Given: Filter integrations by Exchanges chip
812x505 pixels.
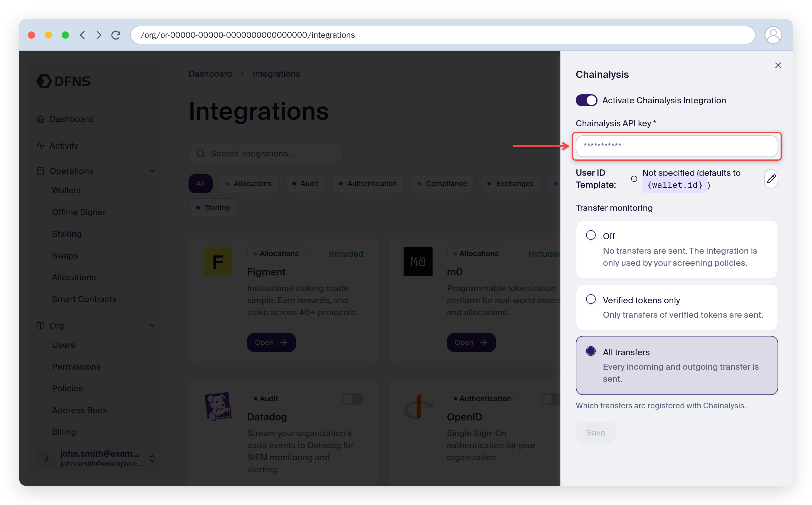Looking at the screenshot, I should click(510, 183).
